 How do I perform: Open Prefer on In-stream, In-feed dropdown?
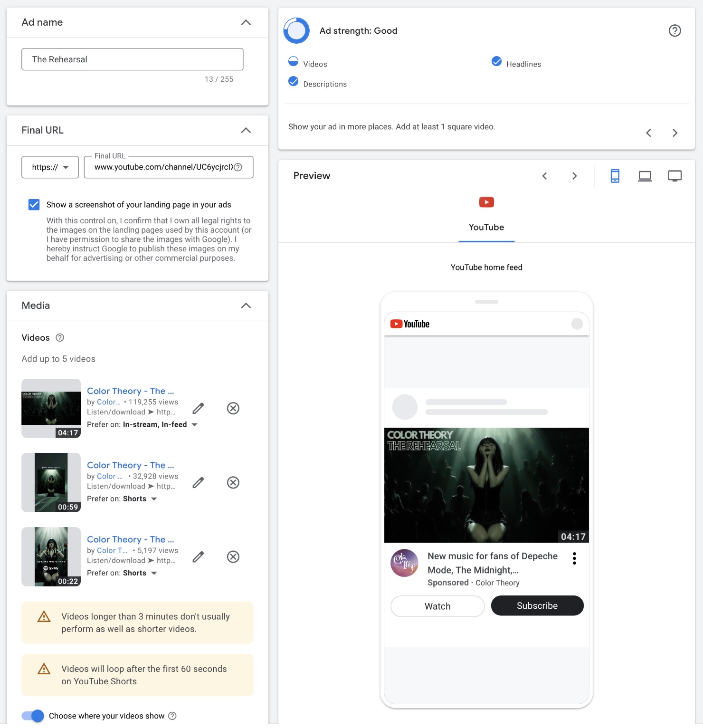[x=194, y=425]
